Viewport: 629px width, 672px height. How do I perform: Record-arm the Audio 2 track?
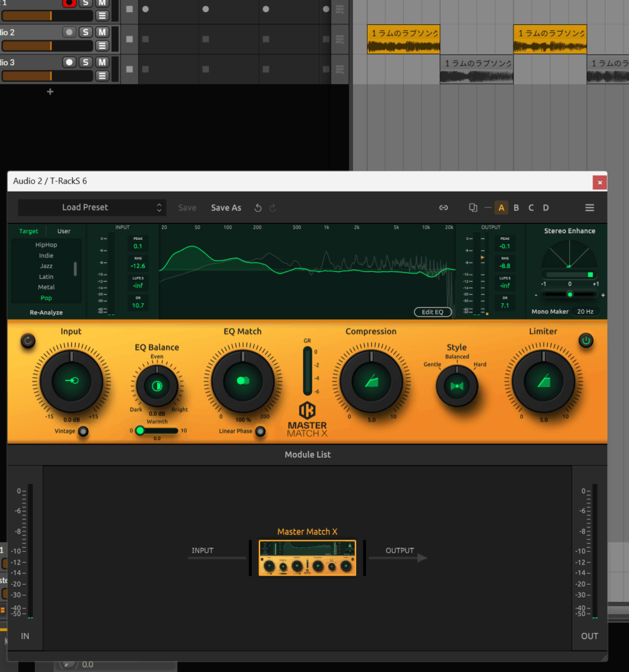point(69,32)
